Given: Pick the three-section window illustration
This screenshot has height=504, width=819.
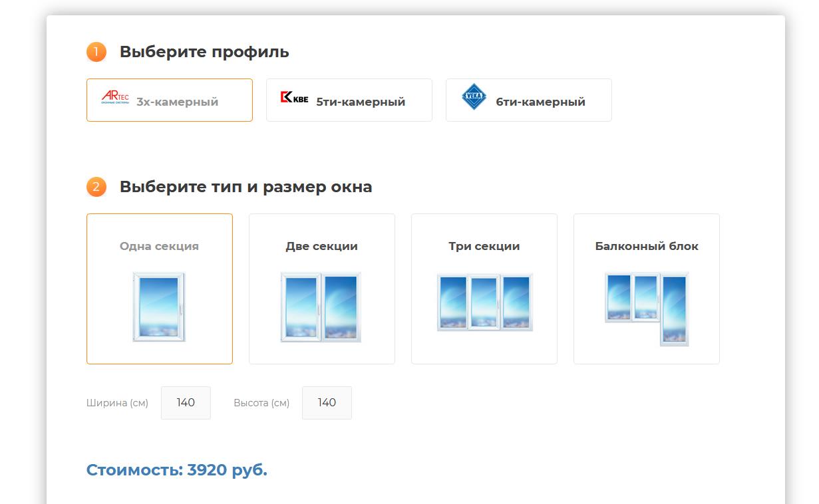Looking at the screenshot, I should pyautogui.click(x=484, y=302).
